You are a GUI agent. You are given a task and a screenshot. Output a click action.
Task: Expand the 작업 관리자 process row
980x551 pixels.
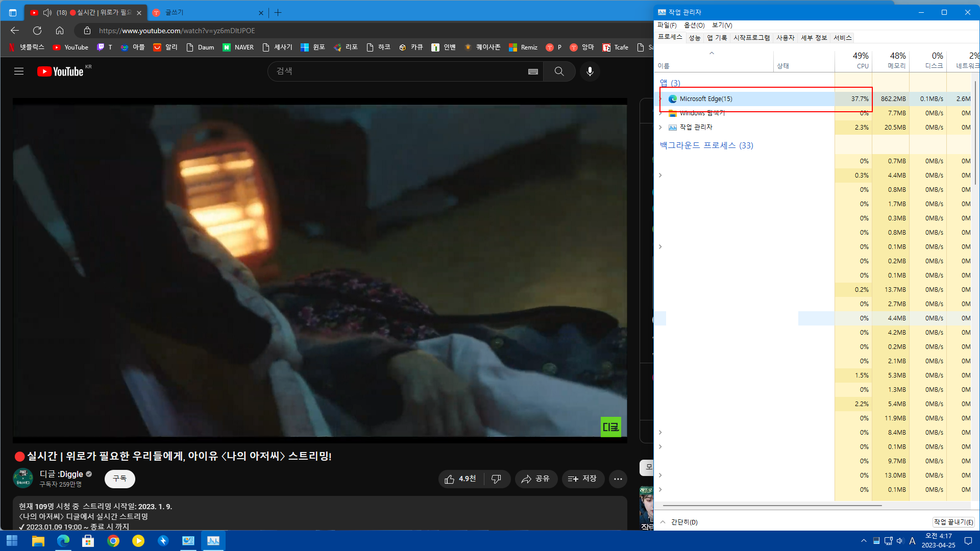click(x=660, y=128)
